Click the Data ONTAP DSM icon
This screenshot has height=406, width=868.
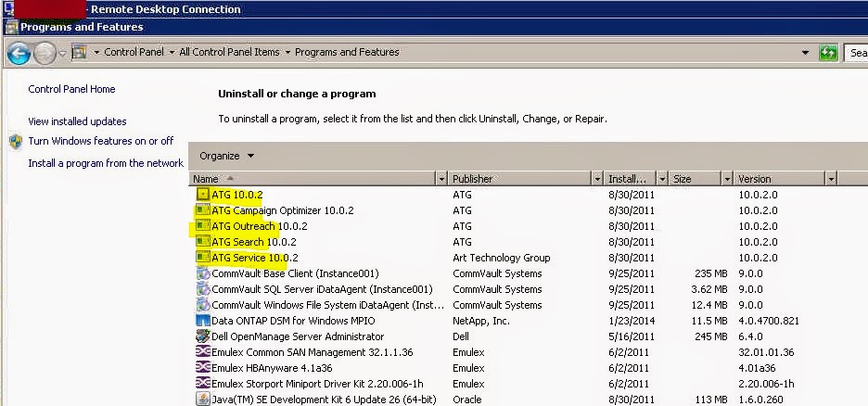point(203,321)
